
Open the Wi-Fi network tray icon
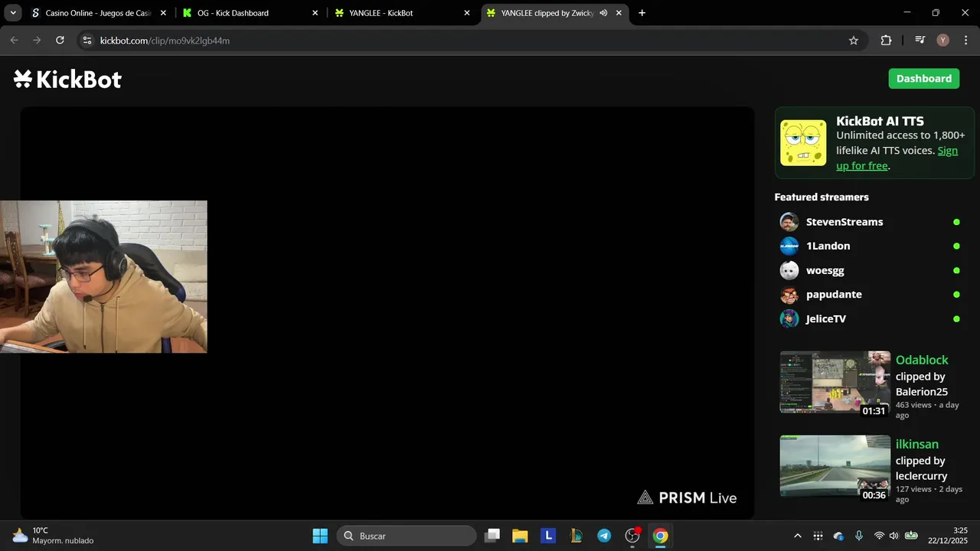click(879, 536)
